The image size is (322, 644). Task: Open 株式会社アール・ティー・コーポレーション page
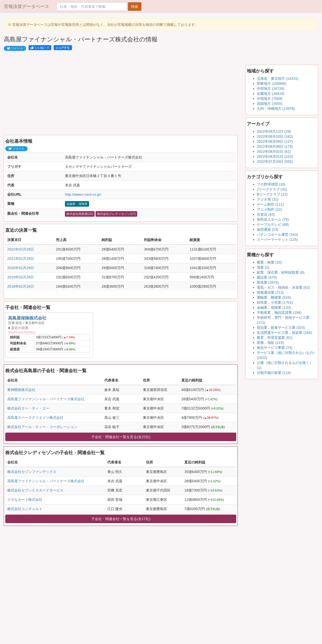42,427
